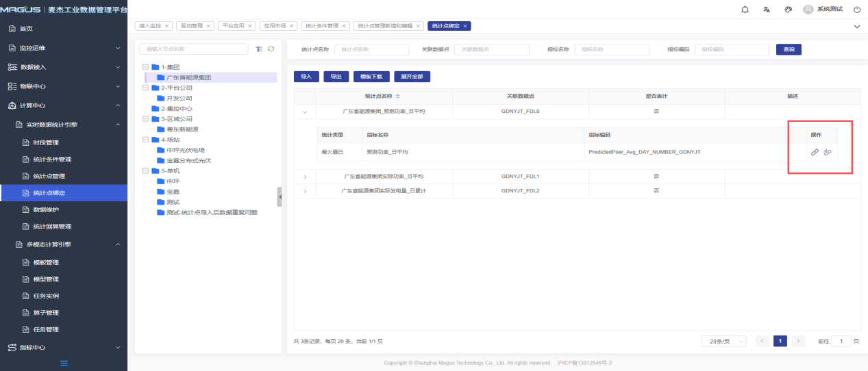The height and width of the screenshot is (371, 868).
Task: Open the theme palette icon
Action: click(x=788, y=10)
